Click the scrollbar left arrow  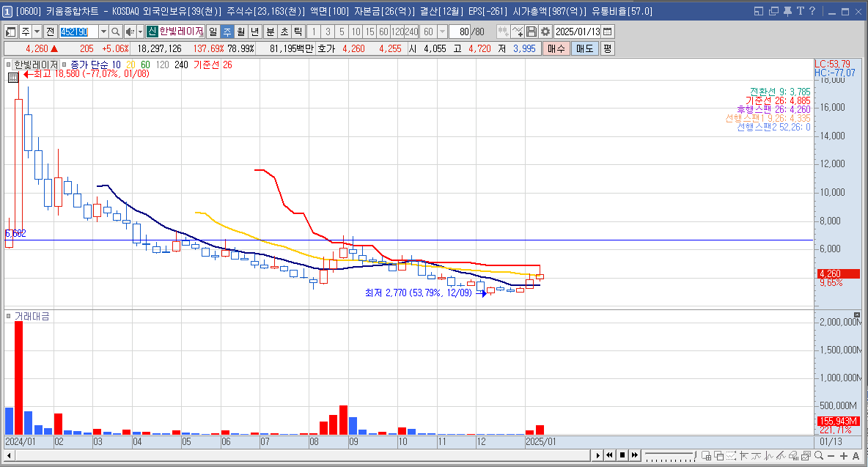point(9,455)
